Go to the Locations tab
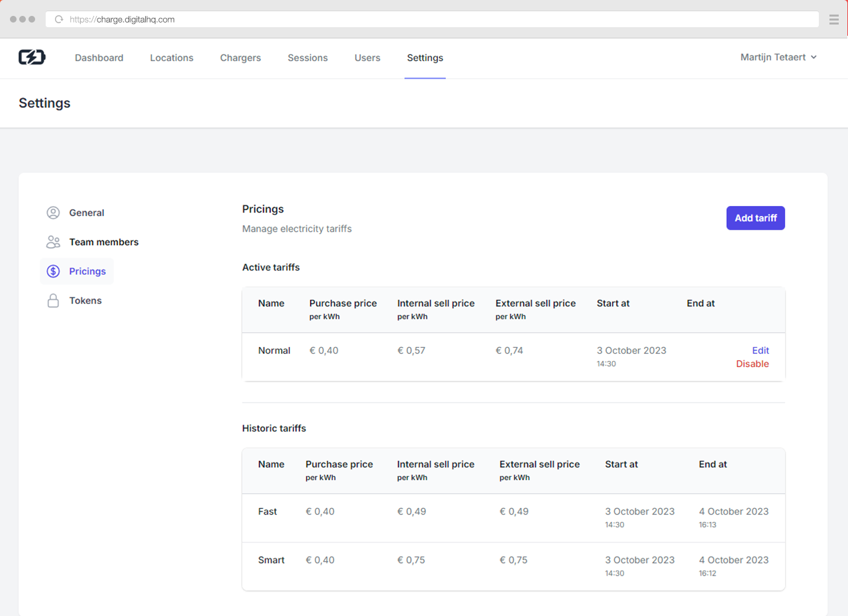The image size is (848, 616). point(172,58)
